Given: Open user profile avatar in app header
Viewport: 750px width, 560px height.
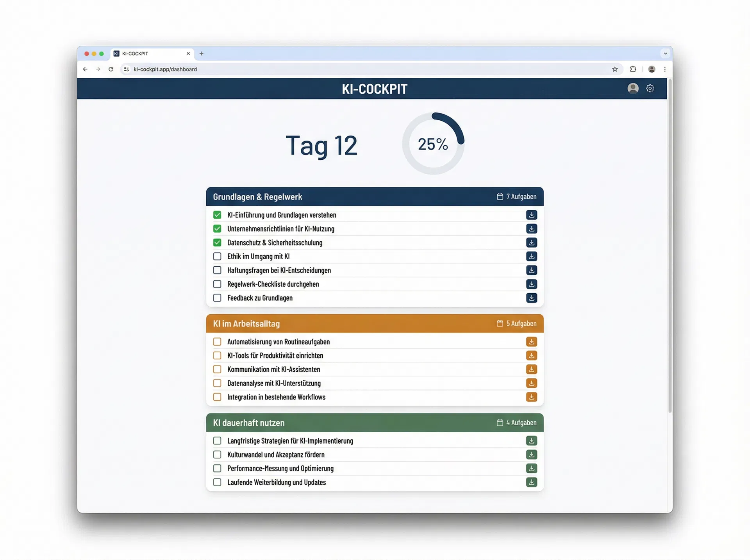Looking at the screenshot, I should pyautogui.click(x=633, y=89).
